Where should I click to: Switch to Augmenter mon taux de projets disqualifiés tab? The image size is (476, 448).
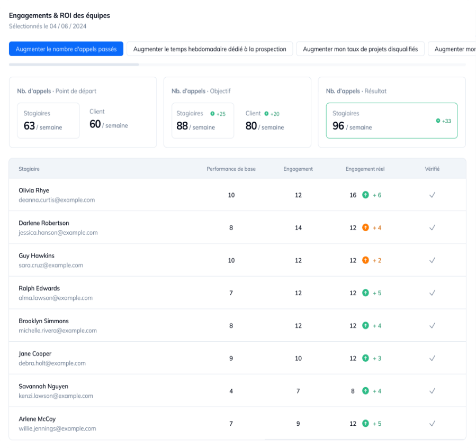(x=360, y=49)
